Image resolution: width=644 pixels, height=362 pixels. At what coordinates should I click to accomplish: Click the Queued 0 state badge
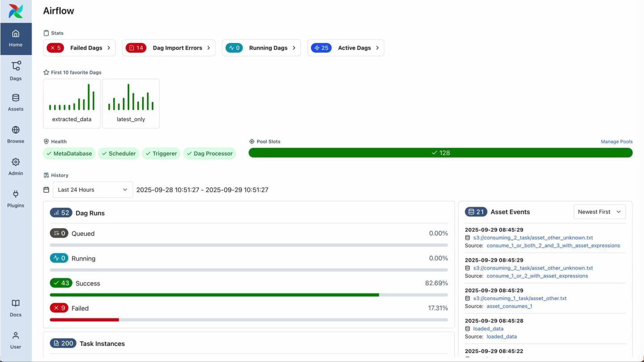59,233
